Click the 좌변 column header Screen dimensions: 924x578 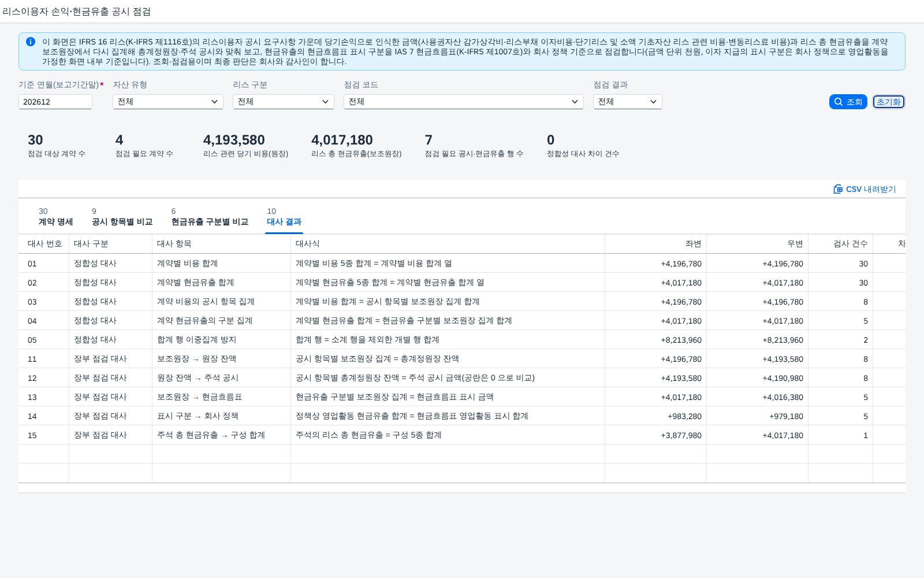pyautogui.click(x=656, y=244)
